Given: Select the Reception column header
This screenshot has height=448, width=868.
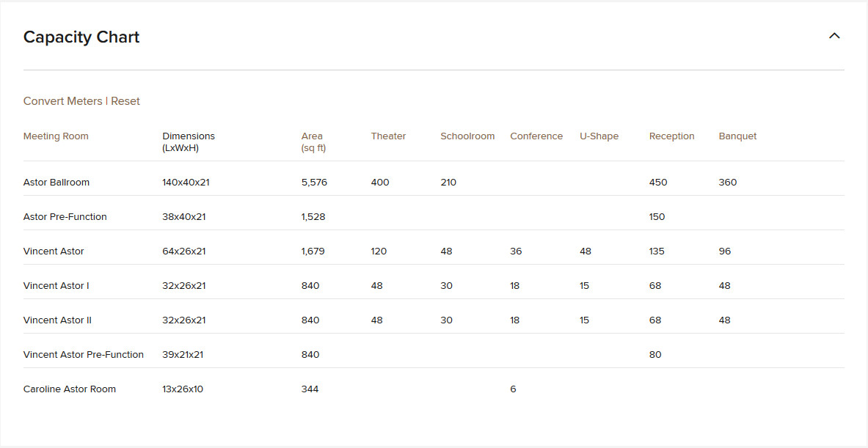Looking at the screenshot, I should point(671,136).
